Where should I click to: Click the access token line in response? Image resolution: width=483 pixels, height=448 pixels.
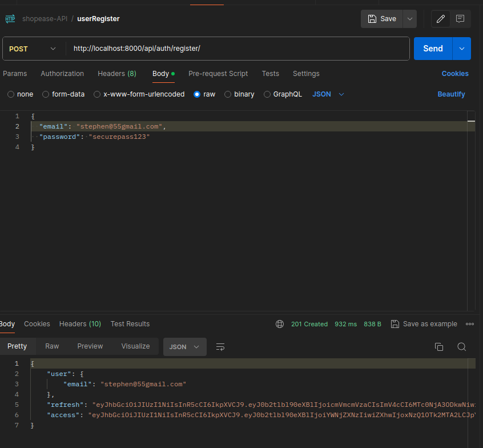tap(261, 415)
